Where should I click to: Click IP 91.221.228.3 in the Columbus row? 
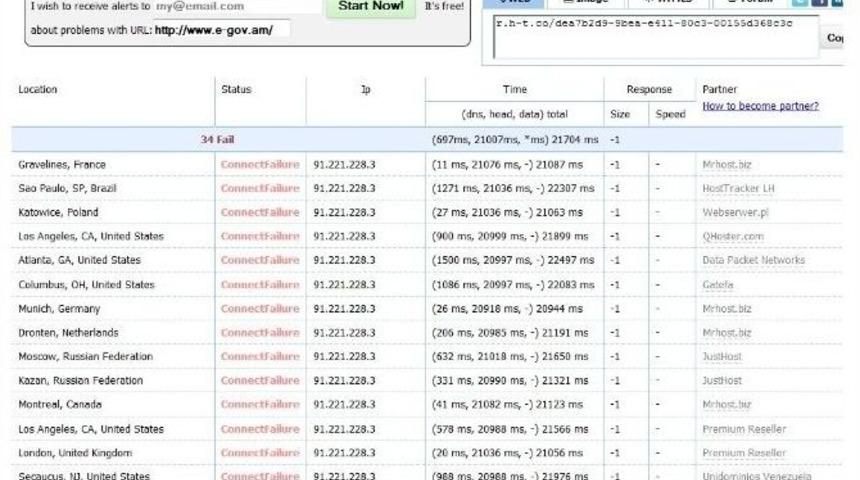(x=344, y=285)
